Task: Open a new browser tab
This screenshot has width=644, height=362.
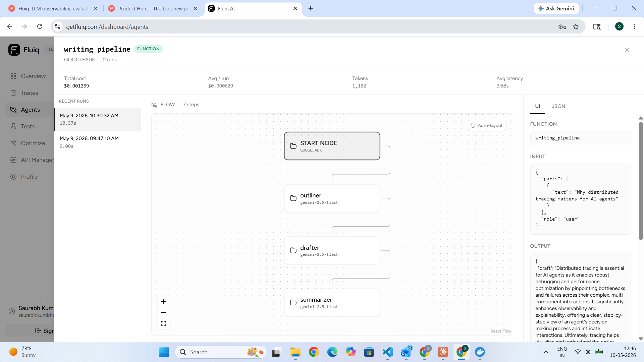Action: (x=311, y=8)
